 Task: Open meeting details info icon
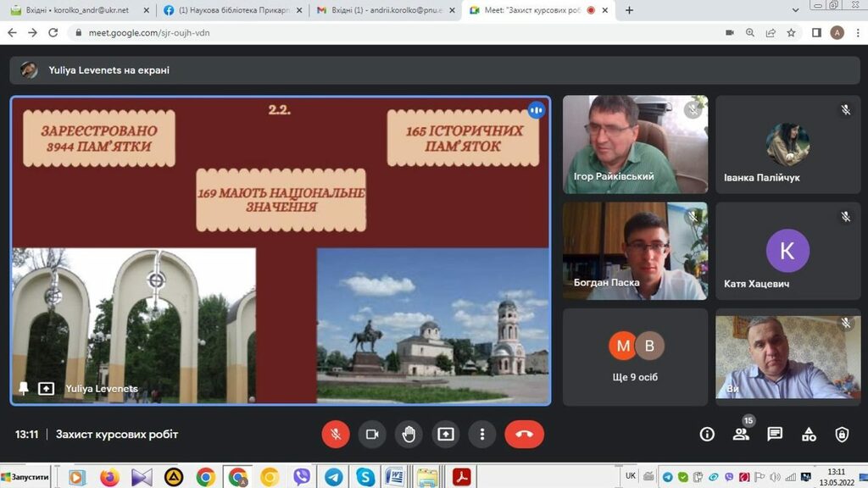pyautogui.click(x=707, y=434)
